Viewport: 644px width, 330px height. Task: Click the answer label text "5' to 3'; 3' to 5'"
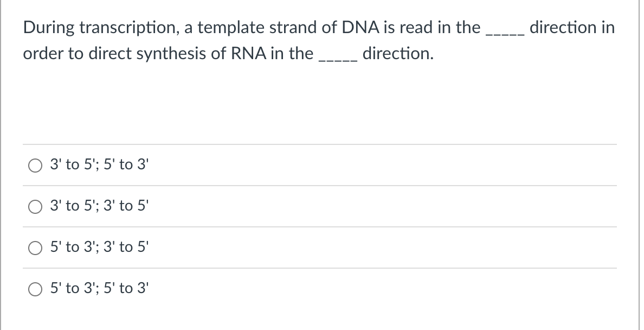tap(98, 247)
